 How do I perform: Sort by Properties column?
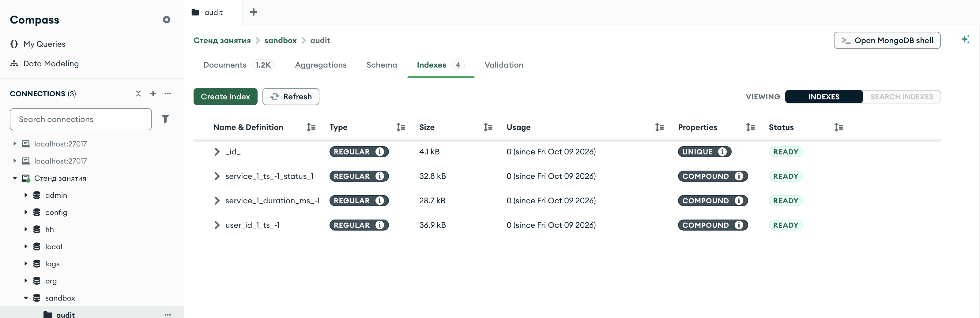[x=750, y=127]
